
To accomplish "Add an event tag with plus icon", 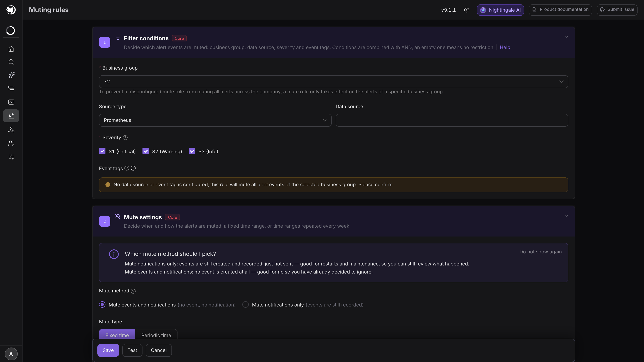I will (x=133, y=168).
